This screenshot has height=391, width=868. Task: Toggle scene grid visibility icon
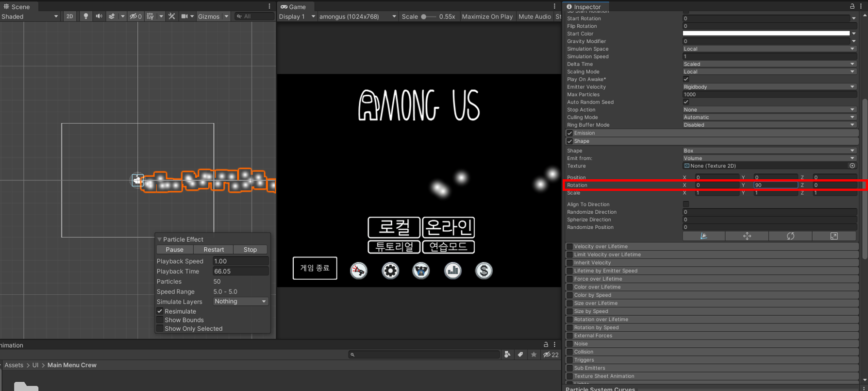pyautogui.click(x=150, y=16)
